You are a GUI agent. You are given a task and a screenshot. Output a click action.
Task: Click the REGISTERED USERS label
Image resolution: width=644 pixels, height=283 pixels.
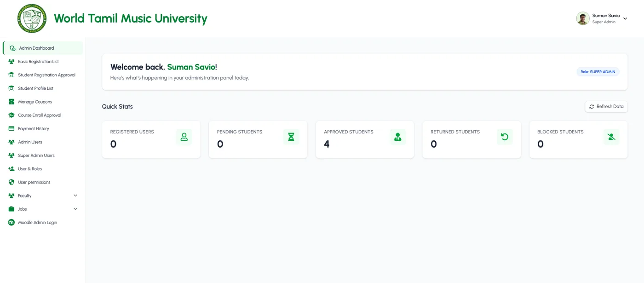[132, 132]
